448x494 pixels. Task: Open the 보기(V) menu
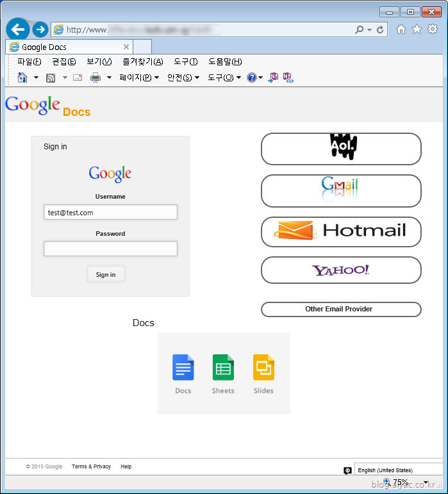(x=99, y=62)
